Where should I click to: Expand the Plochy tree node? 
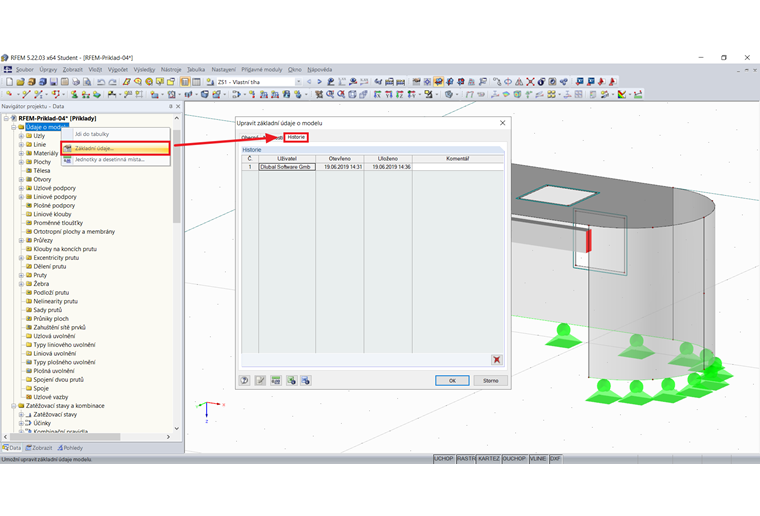tap(21, 162)
